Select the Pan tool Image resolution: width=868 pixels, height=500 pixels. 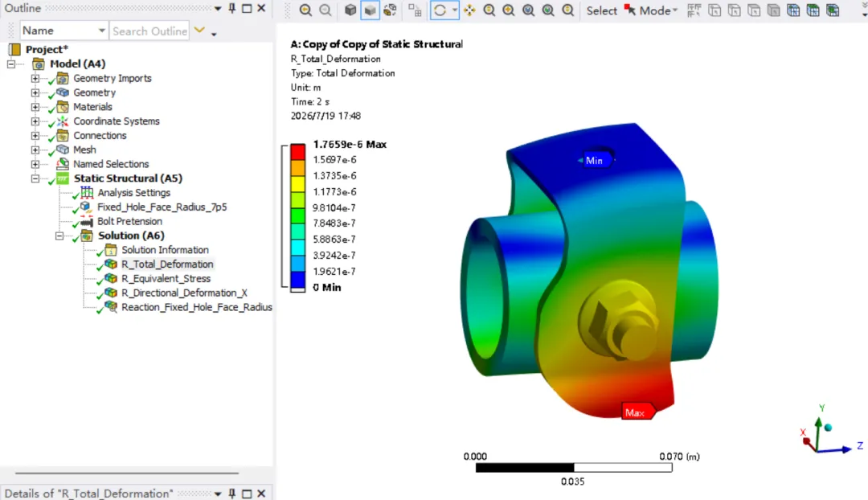469,10
